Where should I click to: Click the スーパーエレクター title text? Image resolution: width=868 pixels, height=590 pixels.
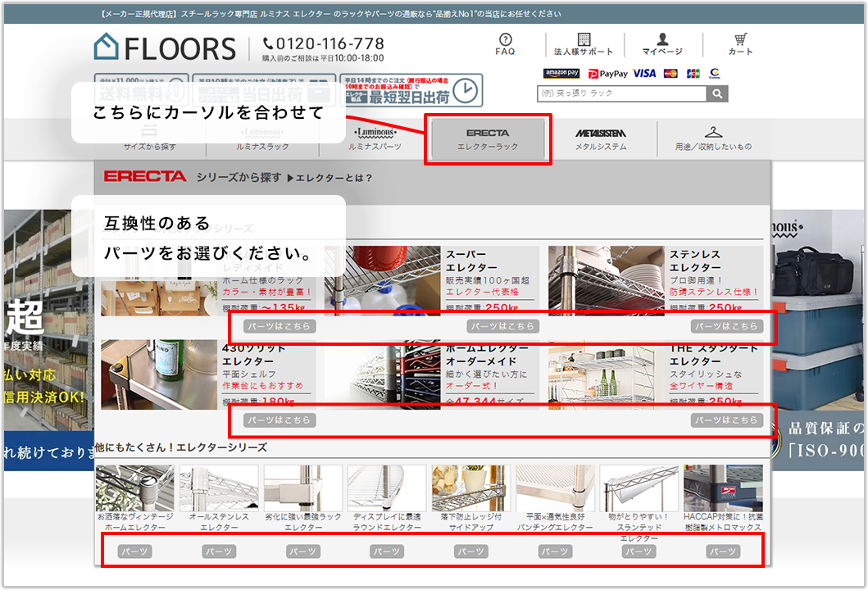click(471, 261)
